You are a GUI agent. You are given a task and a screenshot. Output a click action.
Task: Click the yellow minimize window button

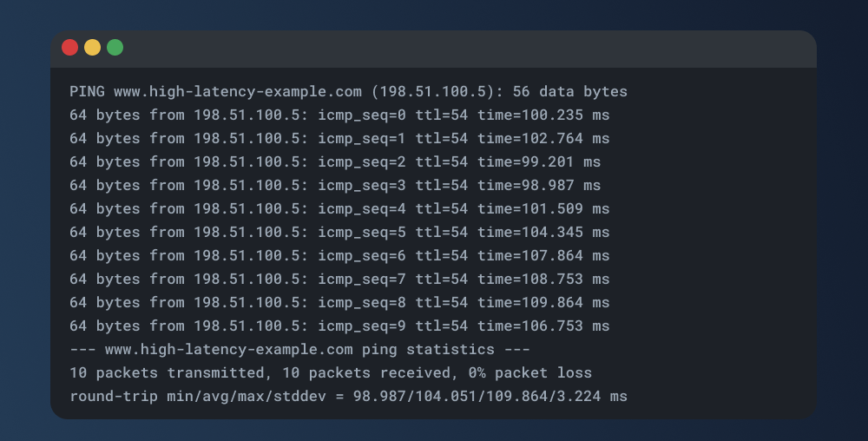[x=92, y=48]
